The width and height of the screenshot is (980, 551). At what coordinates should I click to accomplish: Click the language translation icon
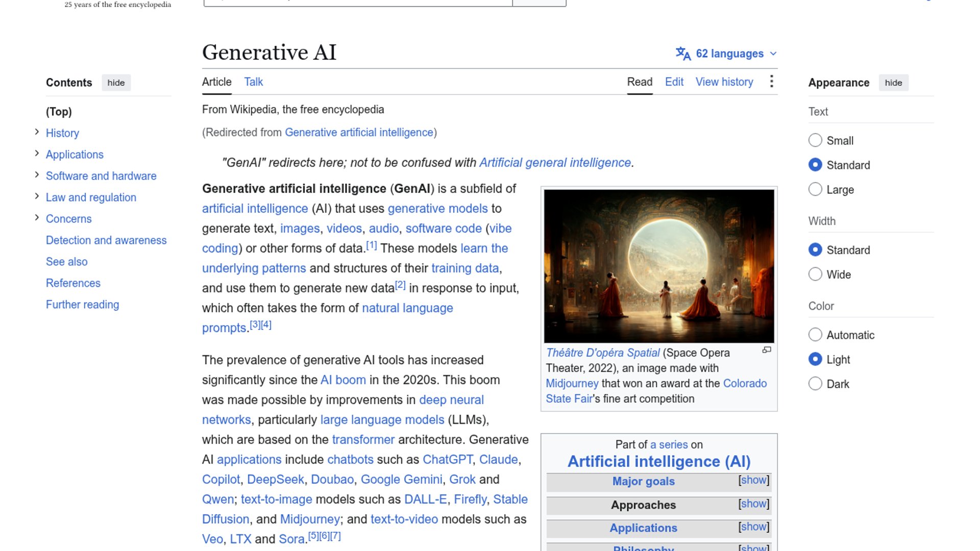(x=683, y=54)
